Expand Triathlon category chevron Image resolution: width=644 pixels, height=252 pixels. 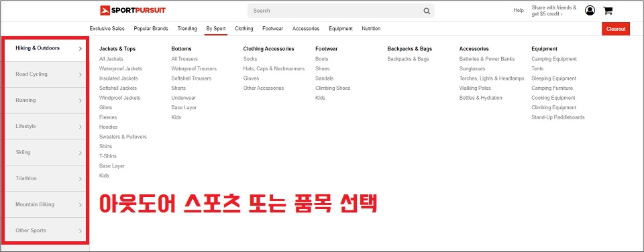(80, 179)
